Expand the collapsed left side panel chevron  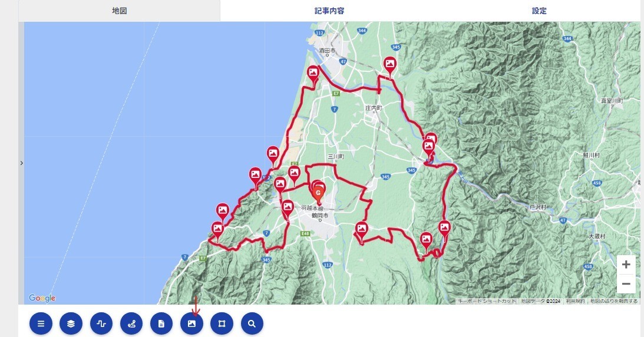(21, 163)
